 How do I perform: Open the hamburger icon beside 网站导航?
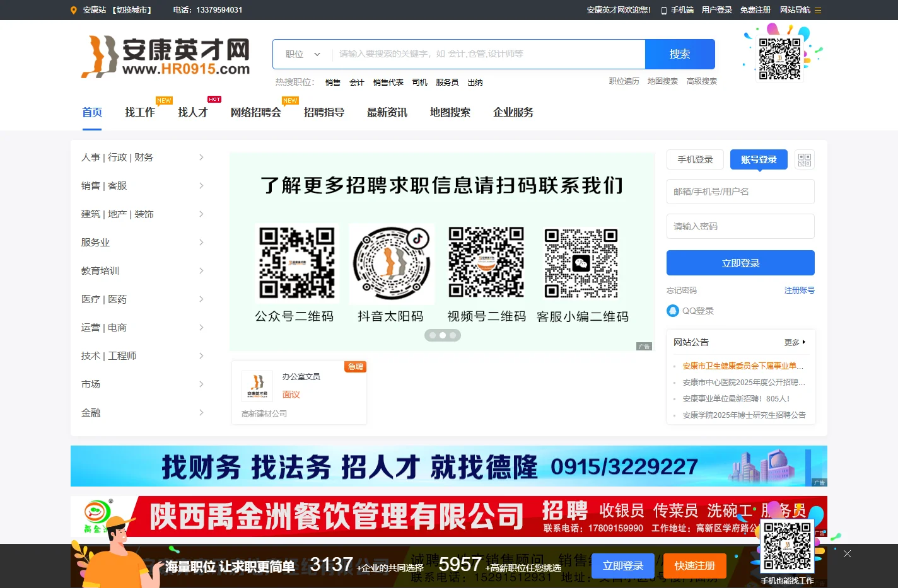tap(818, 10)
